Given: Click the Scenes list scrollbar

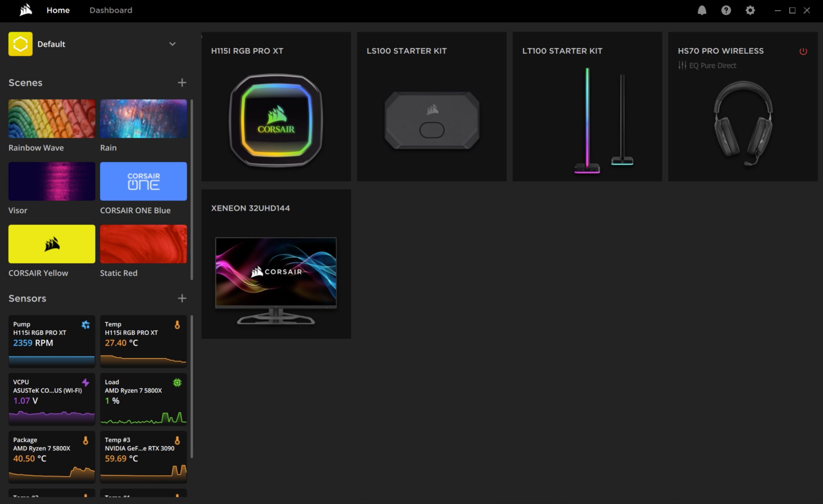Looking at the screenshot, I should (192, 189).
